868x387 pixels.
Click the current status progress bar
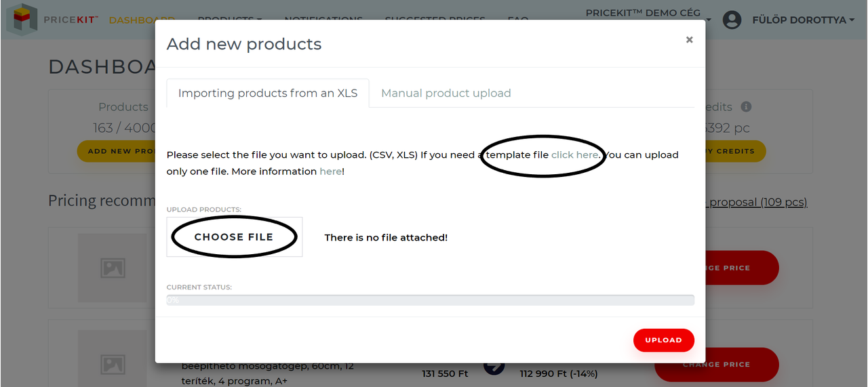tap(431, 300)
